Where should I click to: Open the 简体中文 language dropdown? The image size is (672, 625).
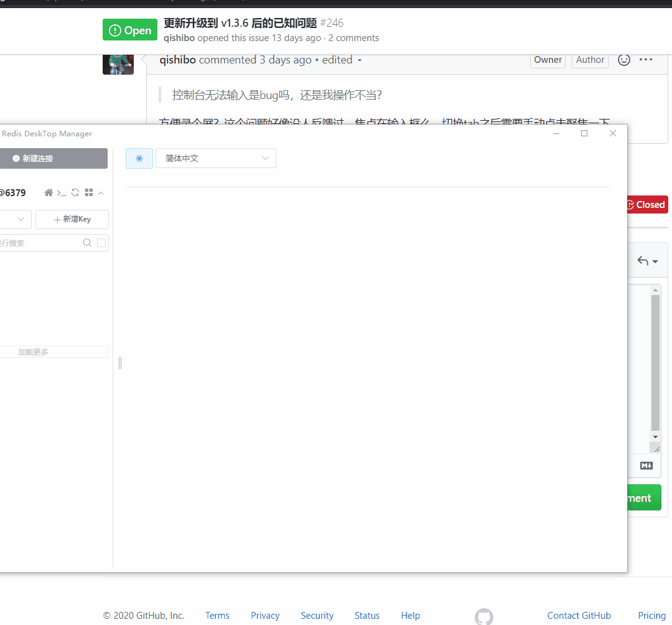click(x=215, y=158)
